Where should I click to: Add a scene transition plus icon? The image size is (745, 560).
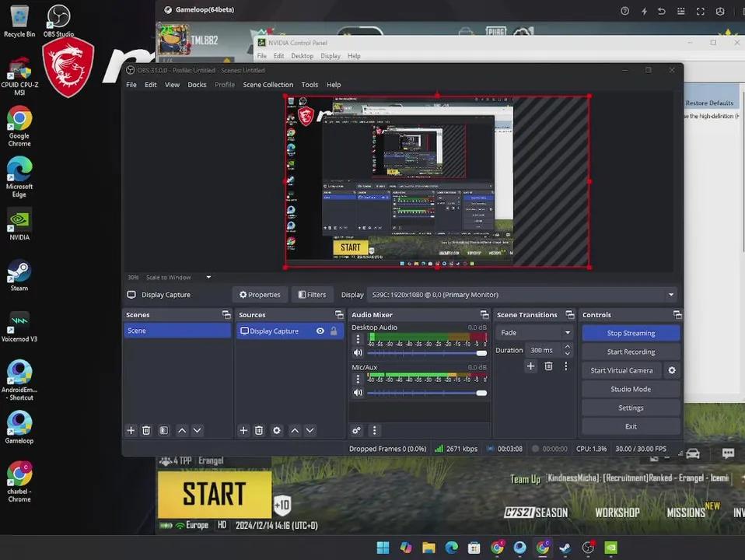[x=530, y=366]
